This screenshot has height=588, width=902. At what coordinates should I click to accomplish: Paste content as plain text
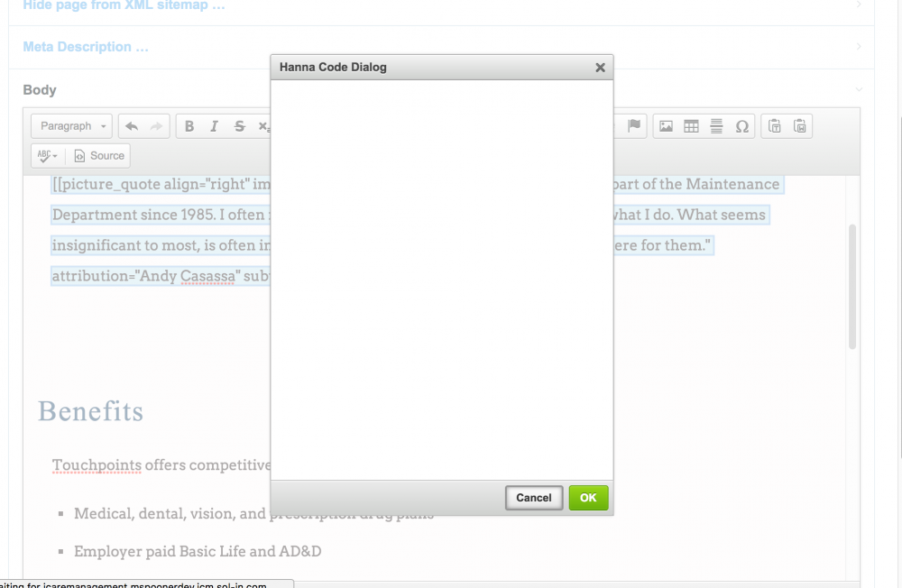click(775, 125)
